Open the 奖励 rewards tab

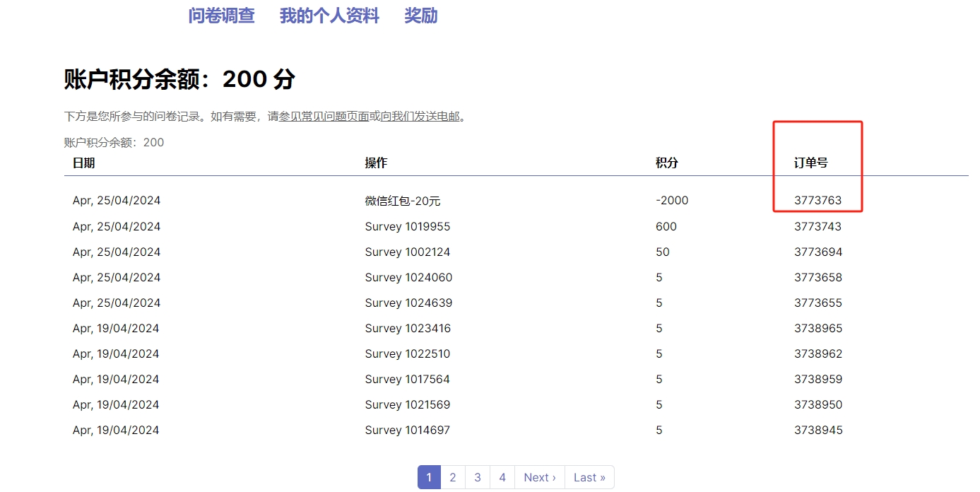pos(420,16)
